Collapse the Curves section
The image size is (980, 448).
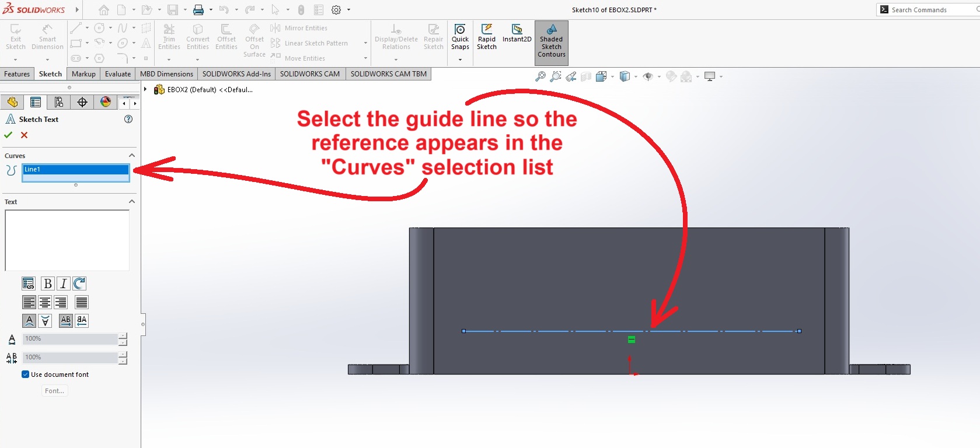(x=131, y=155)
